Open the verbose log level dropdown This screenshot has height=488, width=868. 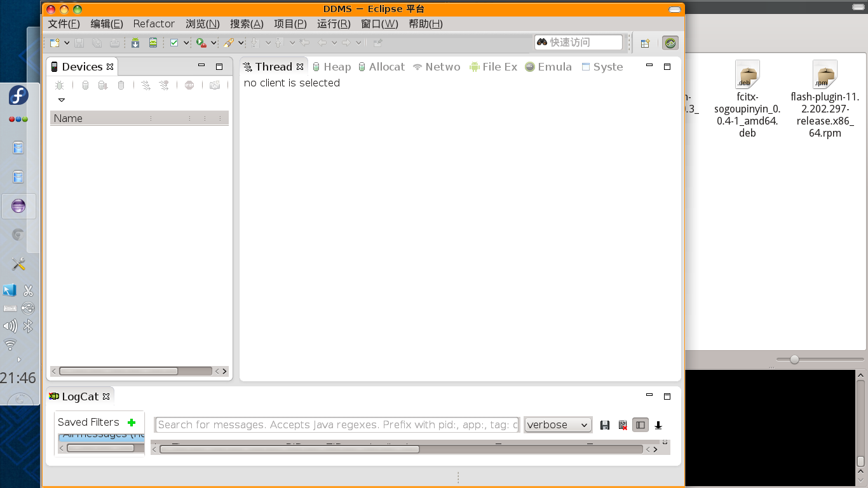(x=558, y=425)
